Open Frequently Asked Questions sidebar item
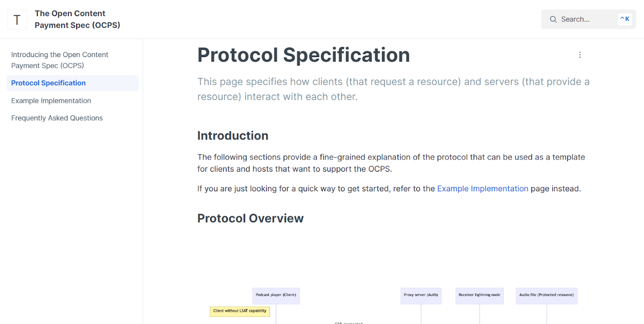 tap(57, 118)
